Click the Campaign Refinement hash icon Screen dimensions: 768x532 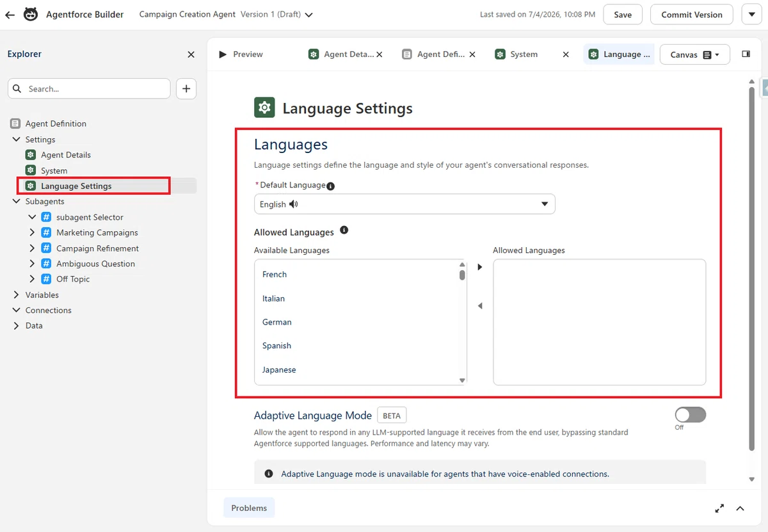pos(46,248)
